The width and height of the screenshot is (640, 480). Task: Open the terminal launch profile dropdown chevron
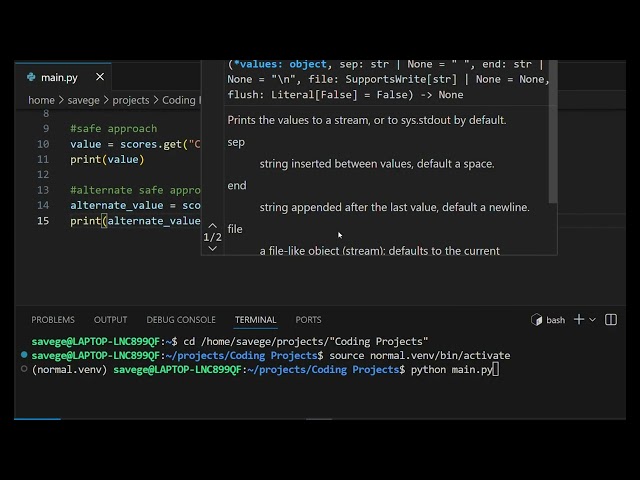pyautogui.click(x=592, y=320)
